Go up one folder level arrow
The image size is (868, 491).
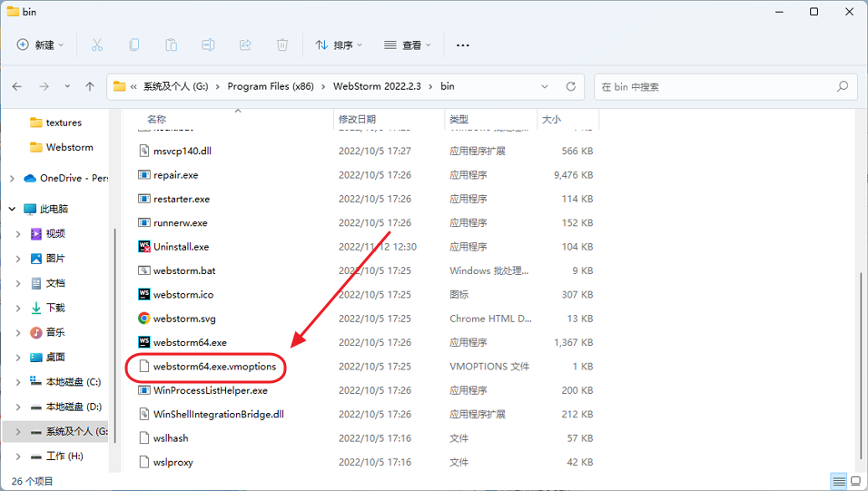point(90,86)
